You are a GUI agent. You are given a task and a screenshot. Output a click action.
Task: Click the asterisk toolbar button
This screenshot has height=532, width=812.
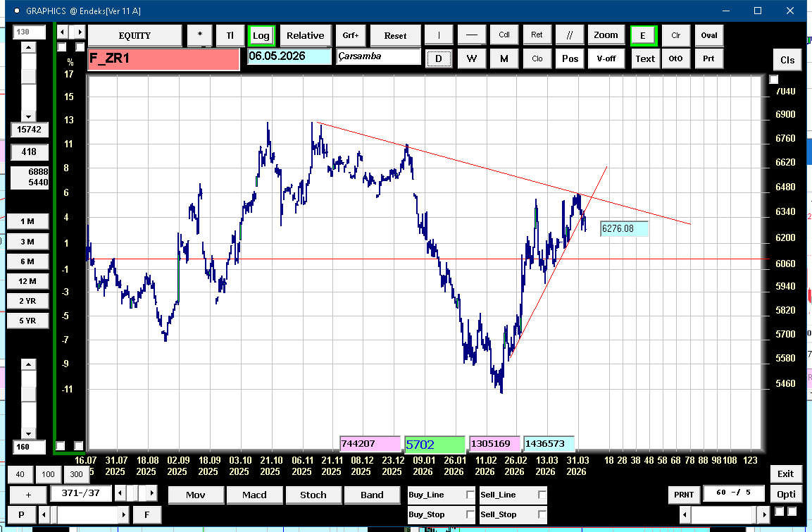coord(200,35)
